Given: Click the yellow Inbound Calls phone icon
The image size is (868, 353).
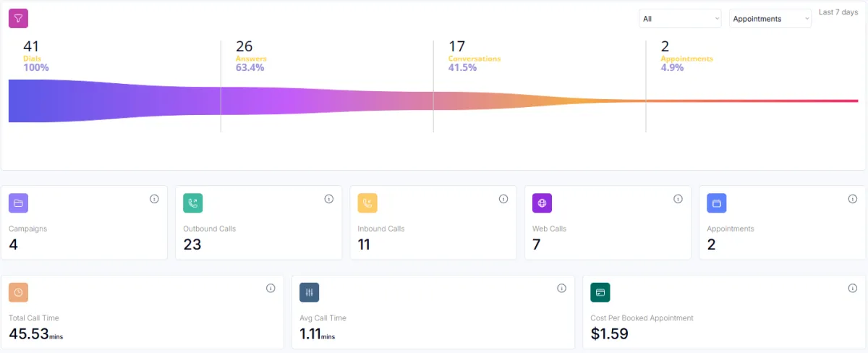Looking at the screenshot, I should point(367,203).
